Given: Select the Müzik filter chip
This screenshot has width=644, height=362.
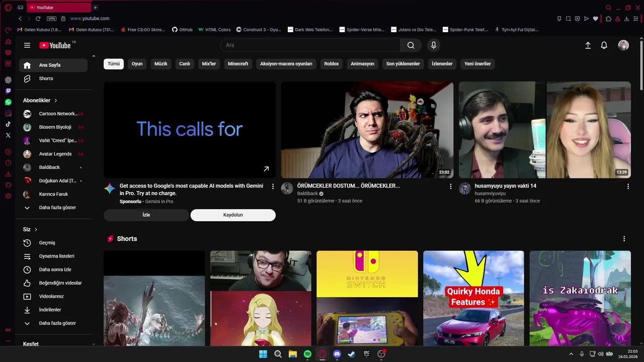Looking at the screenshot, I should coord(161,64).
